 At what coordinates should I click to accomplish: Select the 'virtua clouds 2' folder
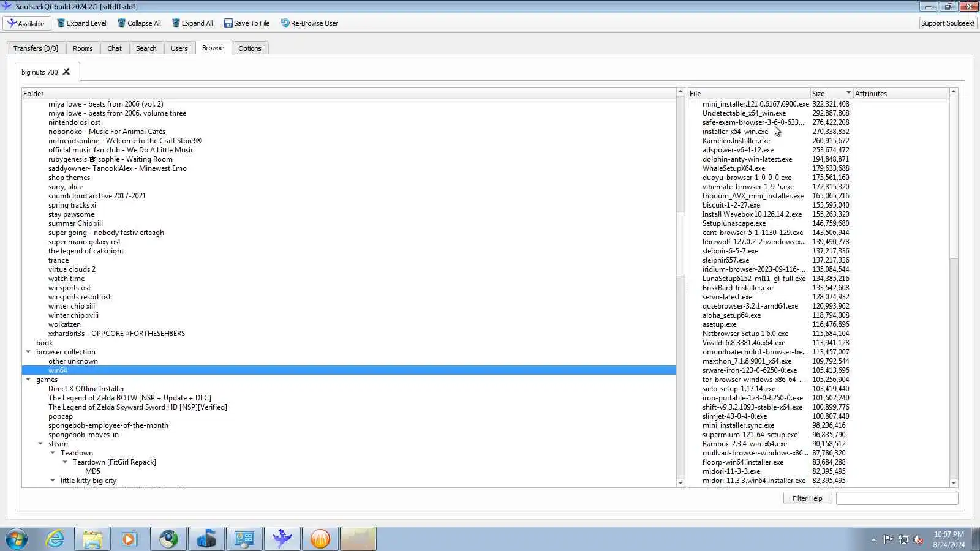(x=72, y=269)
